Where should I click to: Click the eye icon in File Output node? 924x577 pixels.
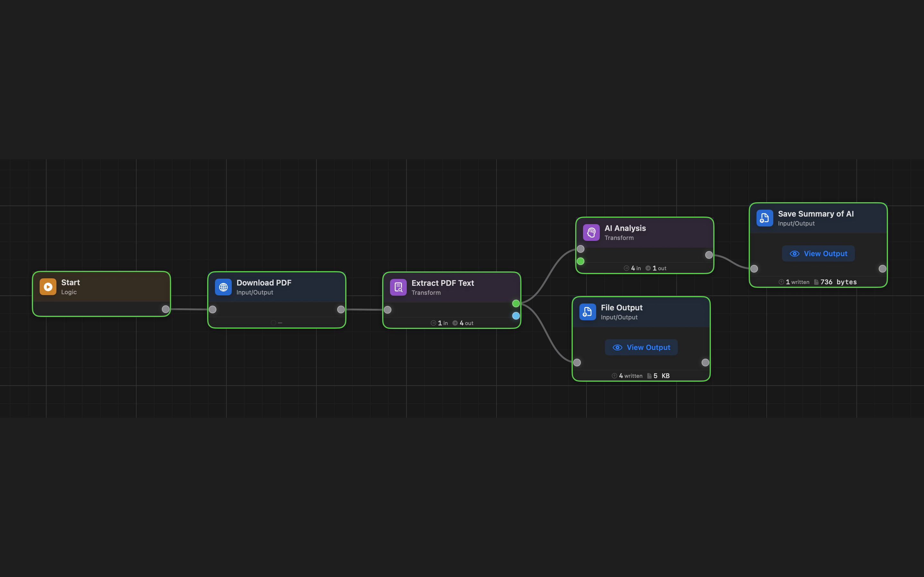(x=617, y=347)
